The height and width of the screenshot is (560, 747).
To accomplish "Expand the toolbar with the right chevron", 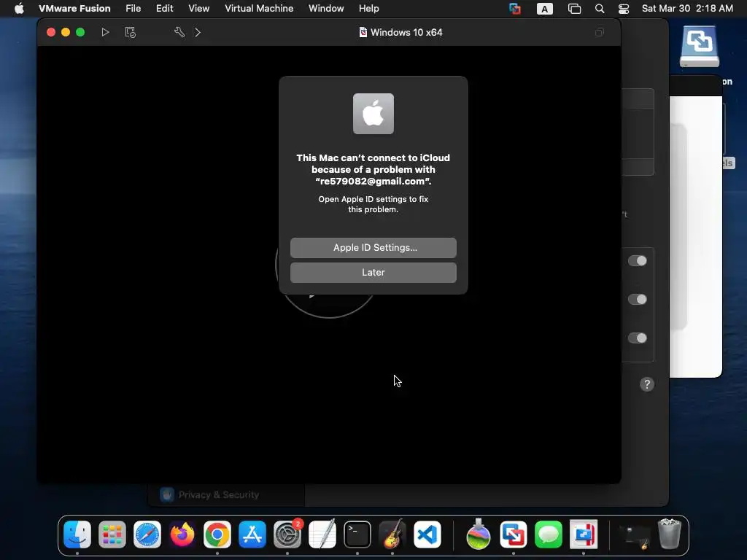I will [x=198, y=32].
